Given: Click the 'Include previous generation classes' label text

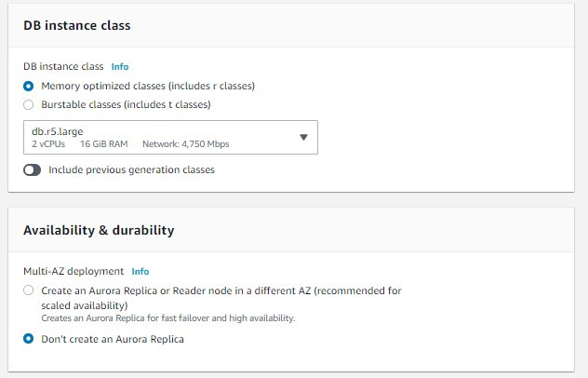Looking at the screenshot, I should click(131, 170).
